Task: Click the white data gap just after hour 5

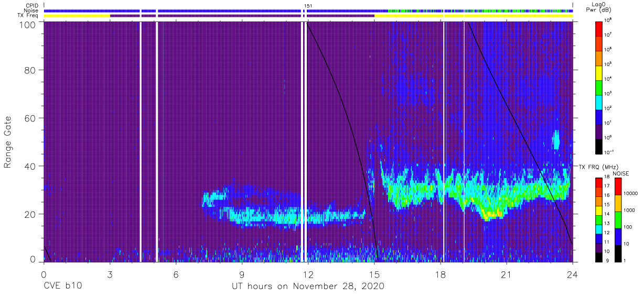Action: (157, 141)
